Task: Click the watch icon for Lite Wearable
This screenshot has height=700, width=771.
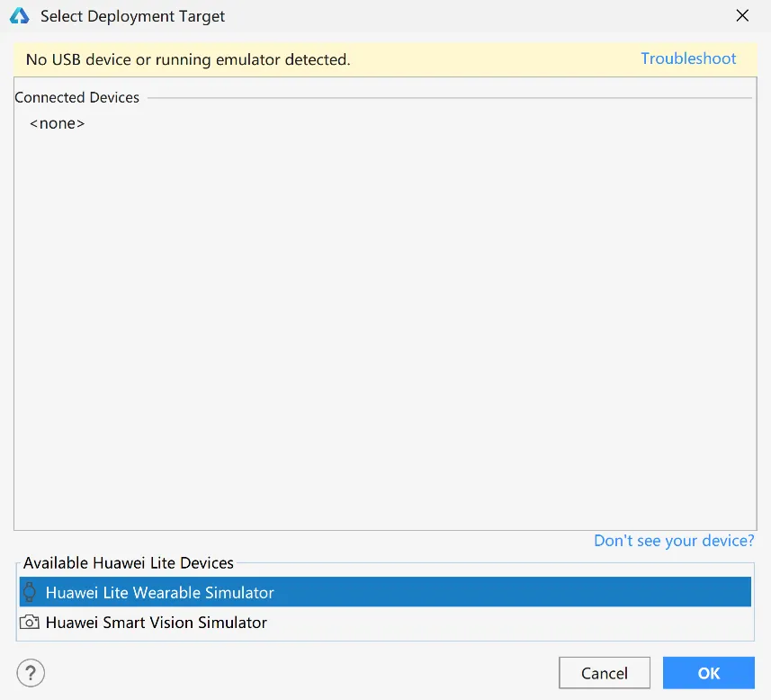Action: click(30, 592)
